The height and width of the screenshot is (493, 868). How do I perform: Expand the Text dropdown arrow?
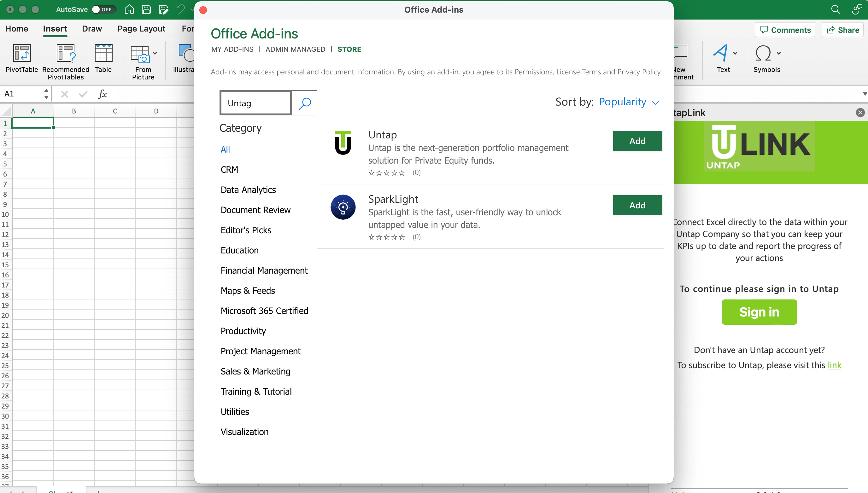pyautogui.click(x=735, y=53)
